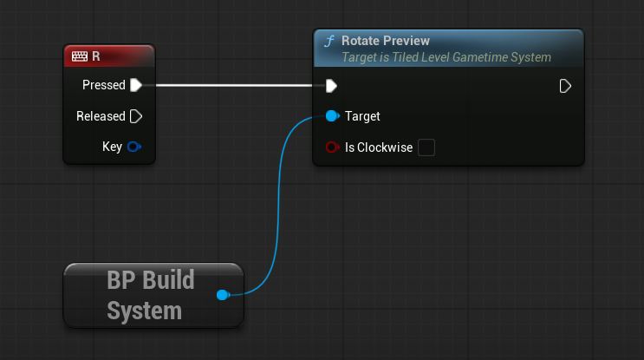This screenshot has width=644, height=360.
Task: Click the function icon beside Rotate Preview
Action: click(329, 42)
